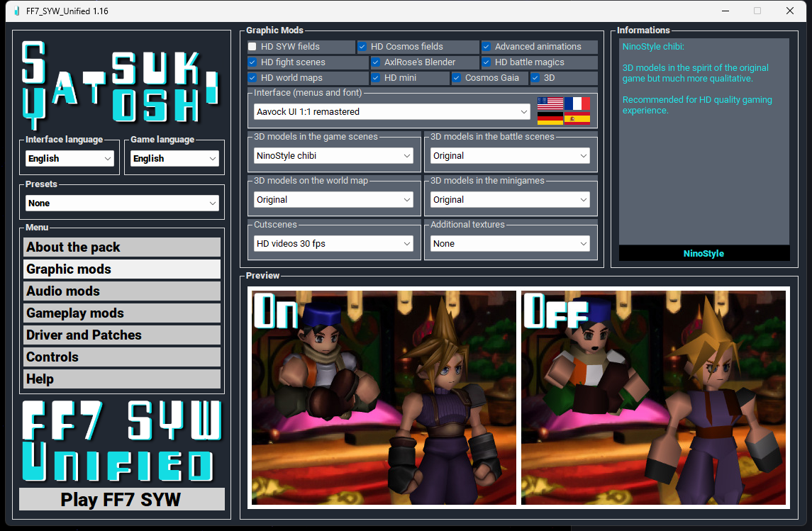Click the FF7 SYW Unified logo
Viewport: 812px width, 531px height.
click(x=122, y=441)
